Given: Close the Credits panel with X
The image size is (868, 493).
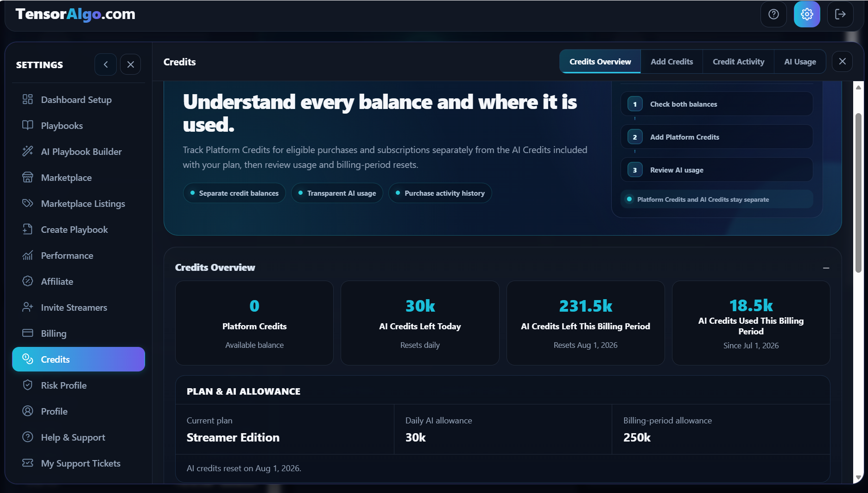Looking at the screenshot, I should point(843,61).
